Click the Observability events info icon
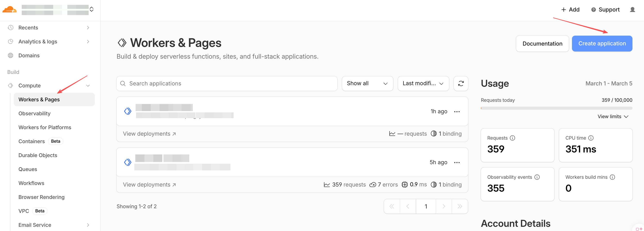The height and width of the screenshot is (231, 644). click(537, 177)
